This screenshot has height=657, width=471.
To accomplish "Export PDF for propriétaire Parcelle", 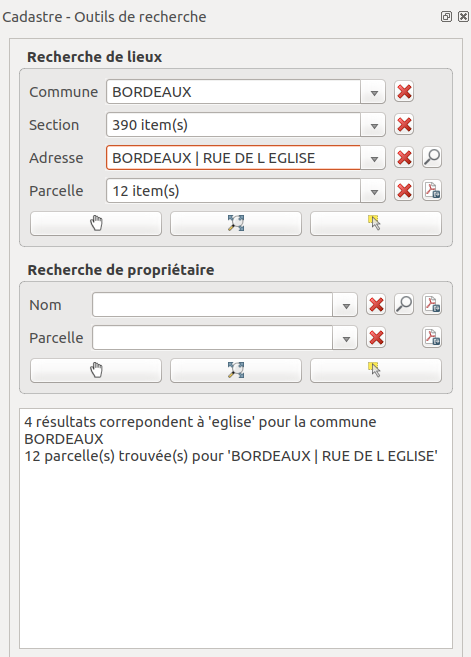I will (x=432, y=337).
